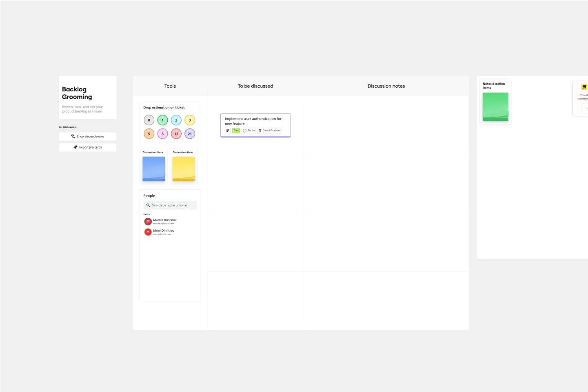Click the People panel heading
588x392 pixels.
pos(149,196)
